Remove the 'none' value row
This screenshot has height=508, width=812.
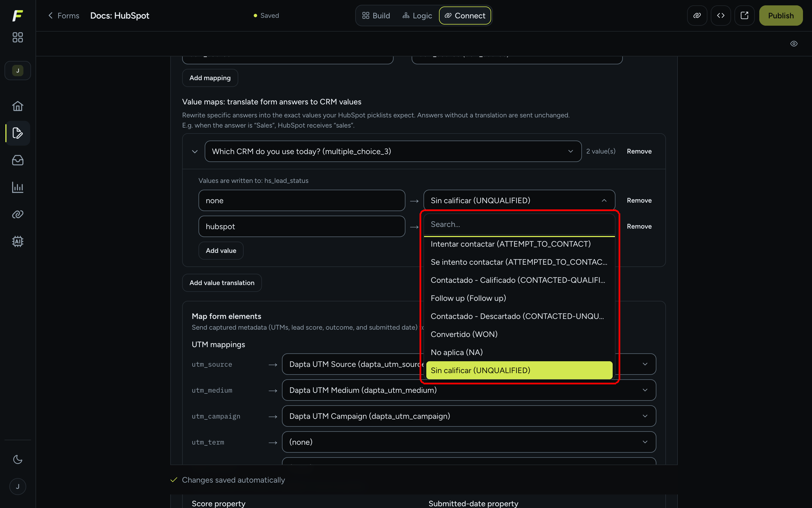[639, 201]
